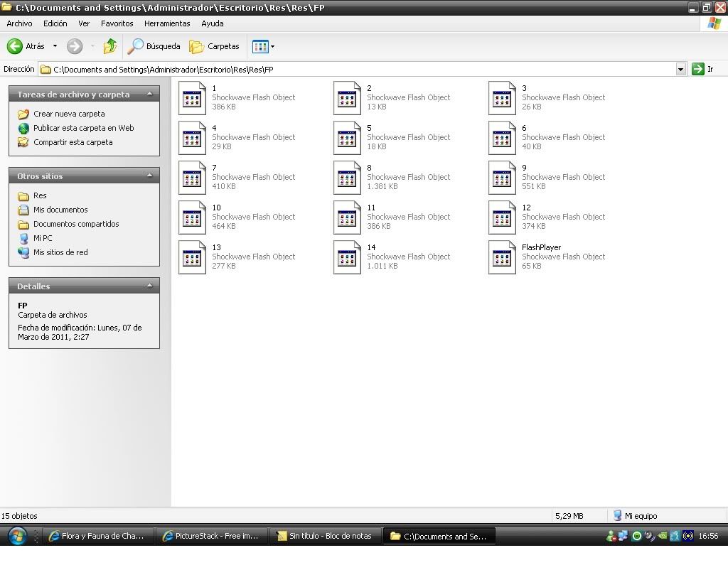The width and height of the screenshot is (728, 565).
Task: Open Forward history dropdown arrow
Action: (x=92, y=46)
